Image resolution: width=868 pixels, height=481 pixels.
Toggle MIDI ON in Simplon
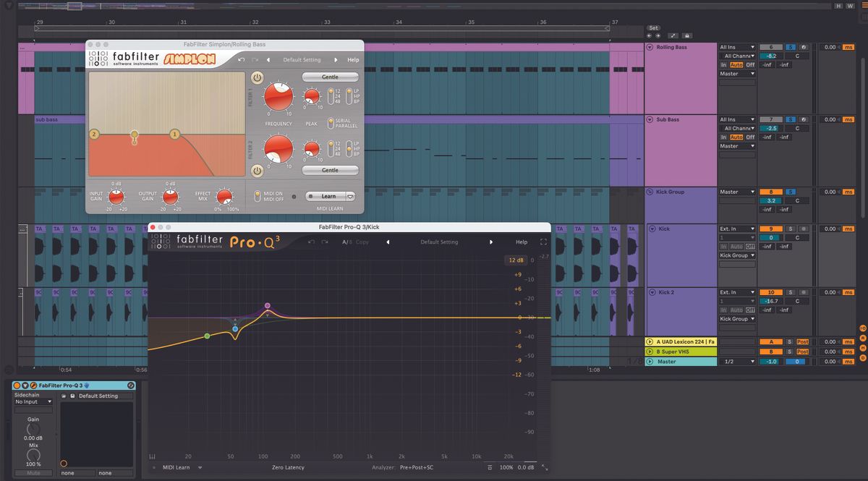point(256,194)
